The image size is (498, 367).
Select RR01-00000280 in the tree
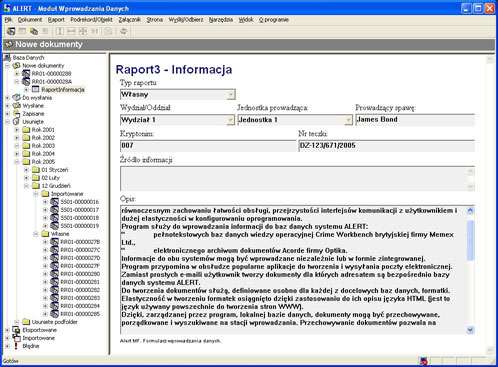pos(80,274)
